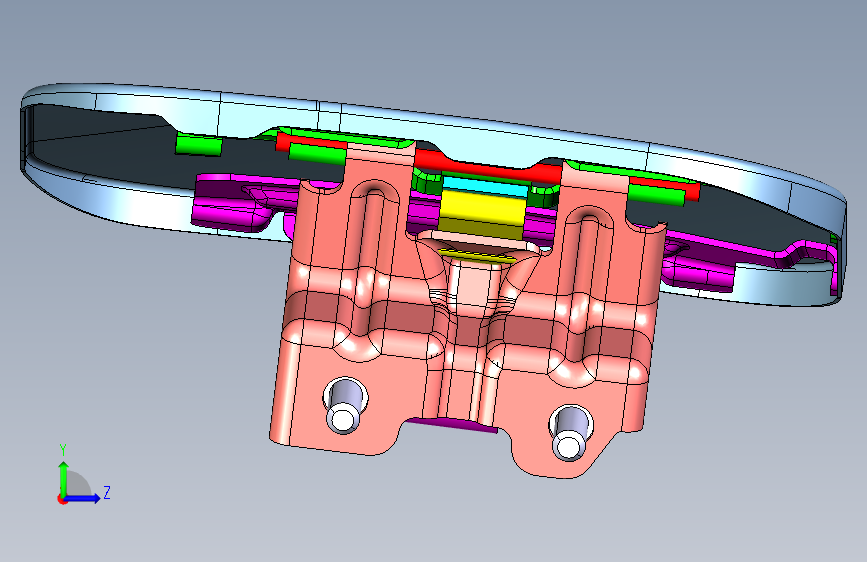Select the right cylindrical pin in the bracket
The height and width of the screenshot is (562, 867).
pos(571,434)
